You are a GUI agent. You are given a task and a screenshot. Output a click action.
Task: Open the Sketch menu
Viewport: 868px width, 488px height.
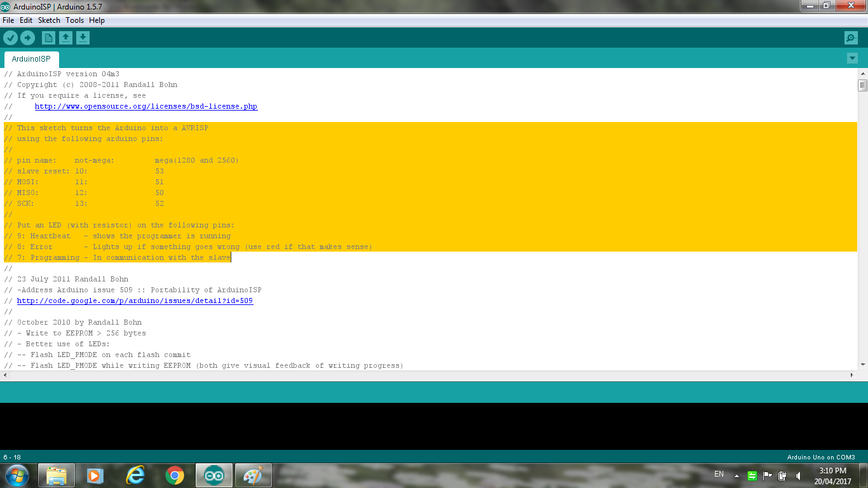(49, 20)
